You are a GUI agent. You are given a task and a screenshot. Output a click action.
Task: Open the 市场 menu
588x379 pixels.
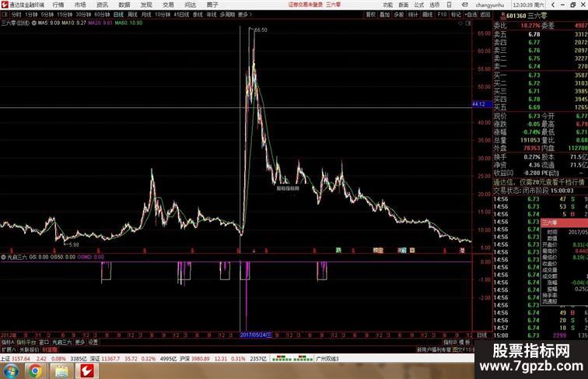click(x=80, y=5)
